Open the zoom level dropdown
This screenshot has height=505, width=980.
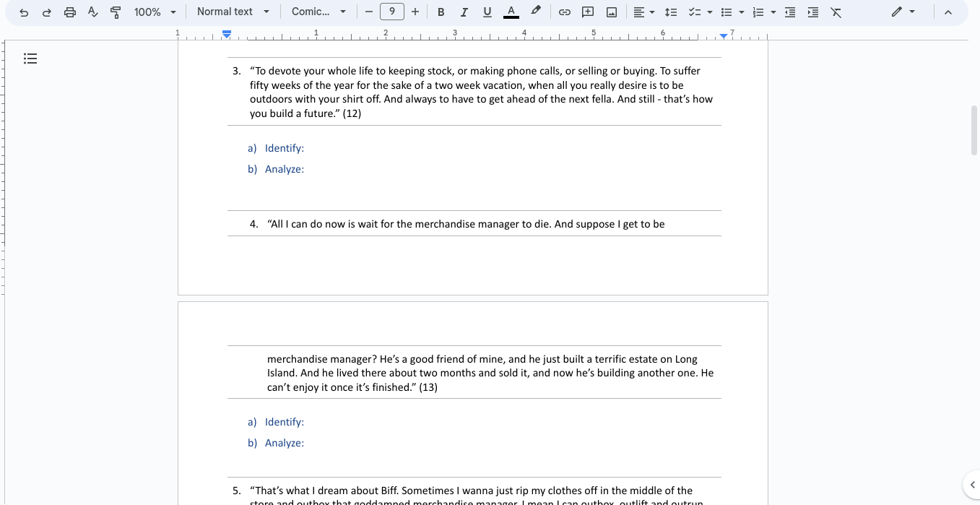pyautogui.click(x=155, y=12)
